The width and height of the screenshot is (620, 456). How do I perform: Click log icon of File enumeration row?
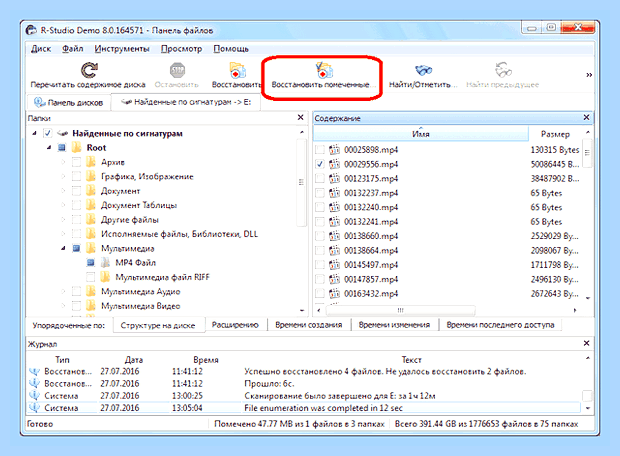tap(35, 407)
